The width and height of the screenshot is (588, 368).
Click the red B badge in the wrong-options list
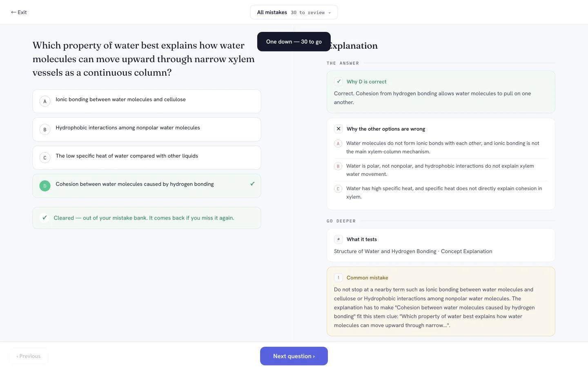(338, 166)
